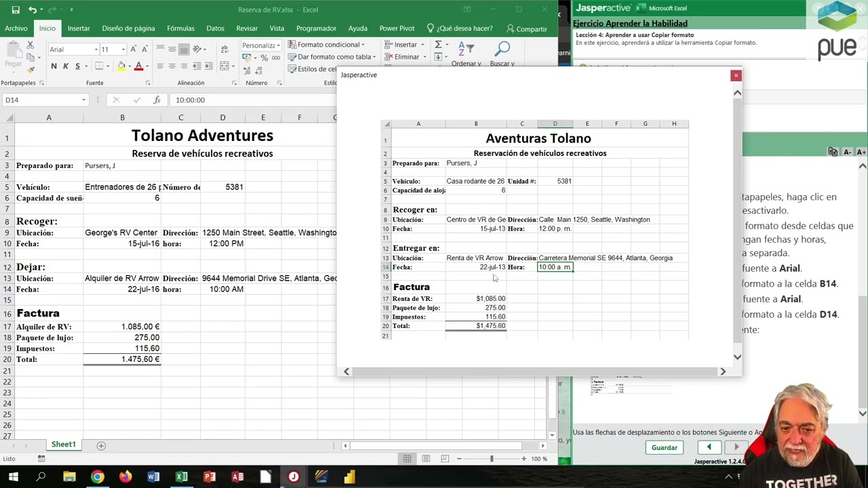Click the Compartir button

coord(527,28)
